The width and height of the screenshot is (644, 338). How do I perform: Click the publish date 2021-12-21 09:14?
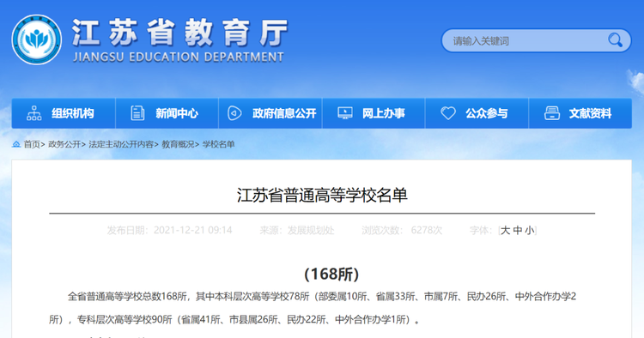pyautogui.click(x=192, y=231)
